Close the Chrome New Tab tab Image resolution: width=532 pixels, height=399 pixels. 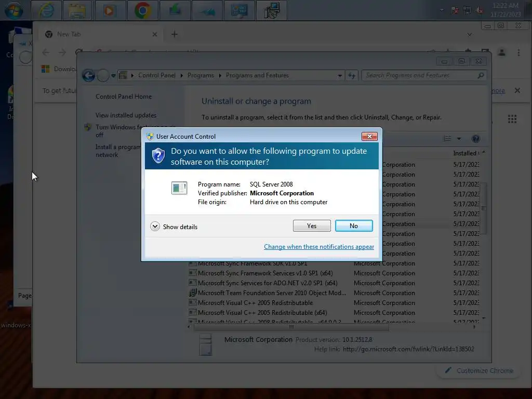155,34
